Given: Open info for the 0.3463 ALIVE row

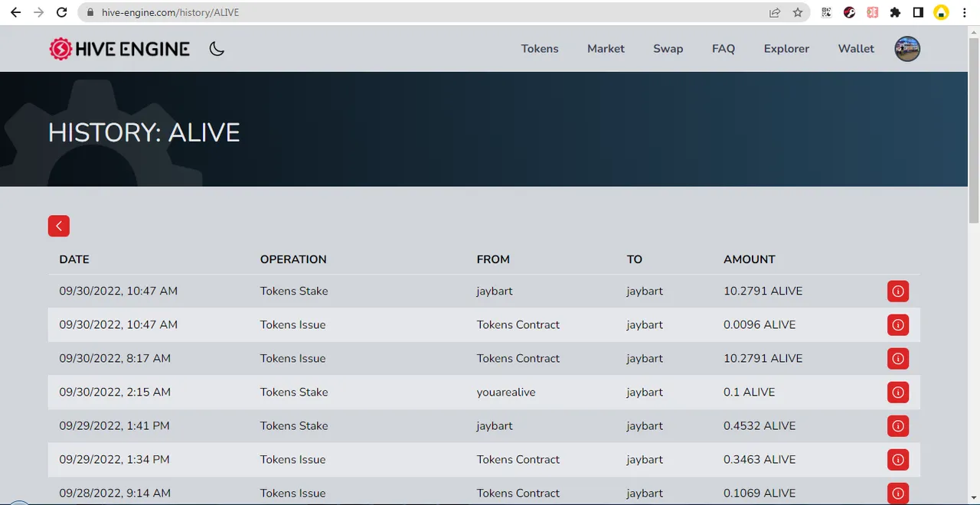Looking at the screenshot, I should point(898,460).
